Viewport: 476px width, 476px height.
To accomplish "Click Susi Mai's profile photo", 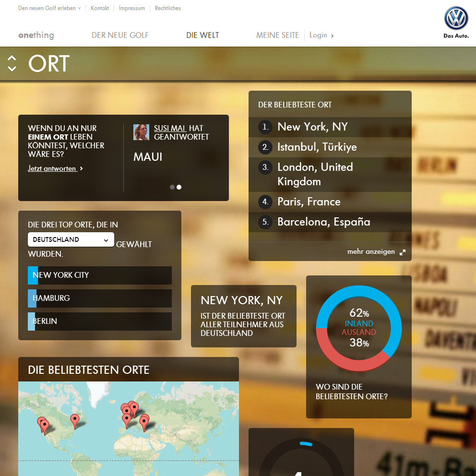I will tap(141, 132).
